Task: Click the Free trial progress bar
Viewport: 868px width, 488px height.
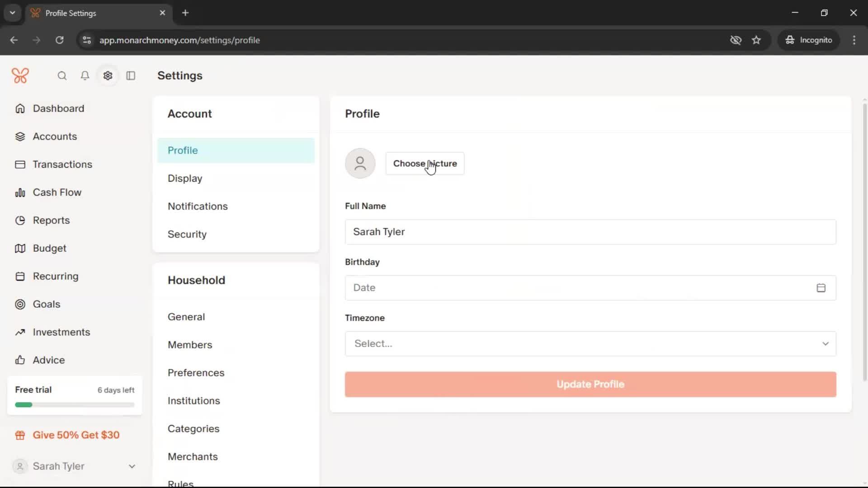Action: (75, 405)
